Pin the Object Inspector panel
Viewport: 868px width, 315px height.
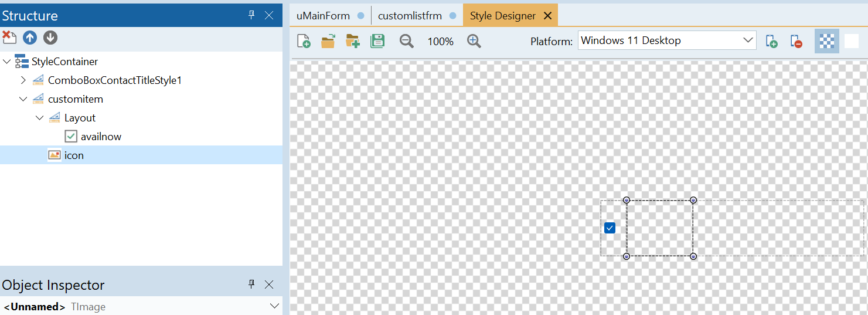251,284
